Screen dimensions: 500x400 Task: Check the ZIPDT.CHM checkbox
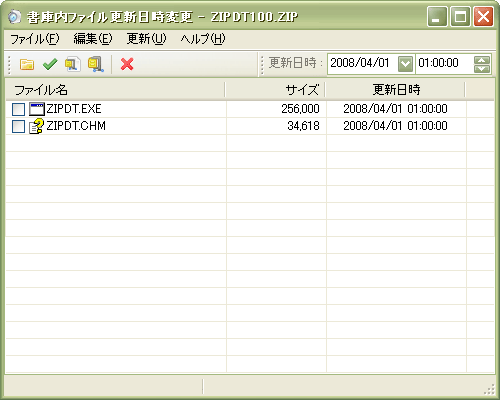click(x=18, y=126)
